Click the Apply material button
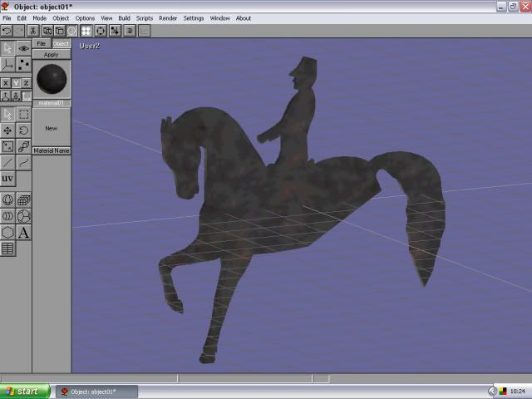The height and width of the screenshot is (399, 532). [52, 55]
